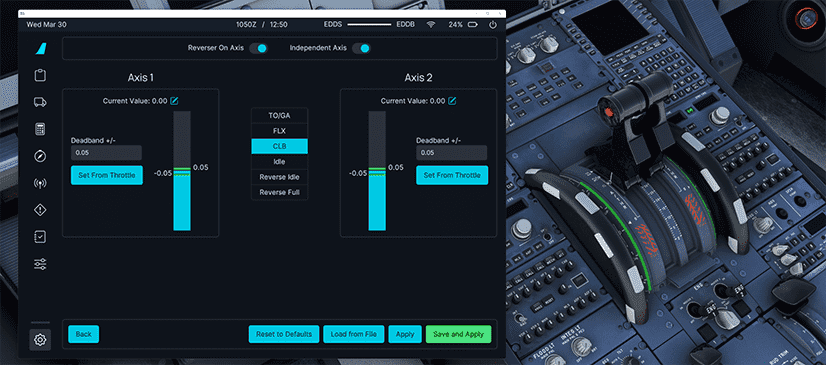
Task: Click the Axis 1 throttle level bar
Action: click(182, 171)
